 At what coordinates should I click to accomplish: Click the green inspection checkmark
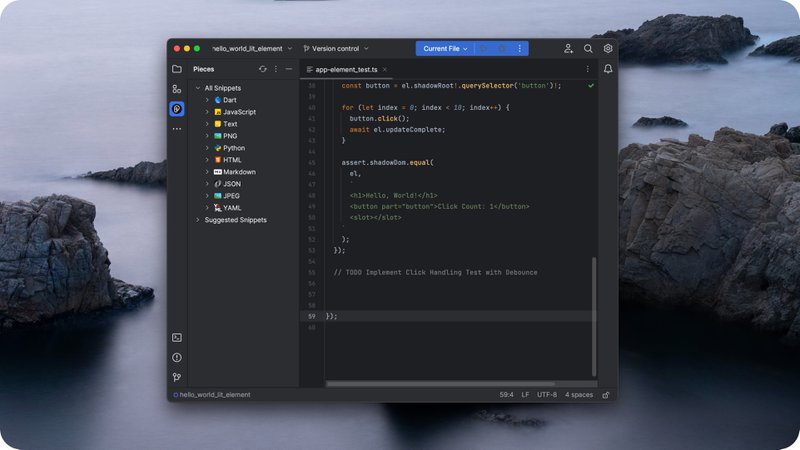(x=591, y=86)
